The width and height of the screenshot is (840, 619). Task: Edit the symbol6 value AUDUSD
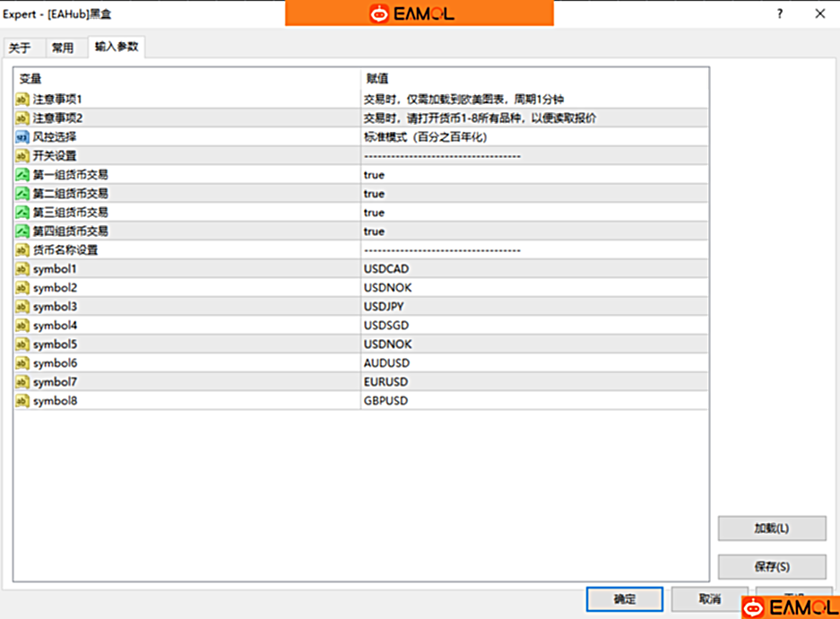pyautogui.click(x=386, y=363)
